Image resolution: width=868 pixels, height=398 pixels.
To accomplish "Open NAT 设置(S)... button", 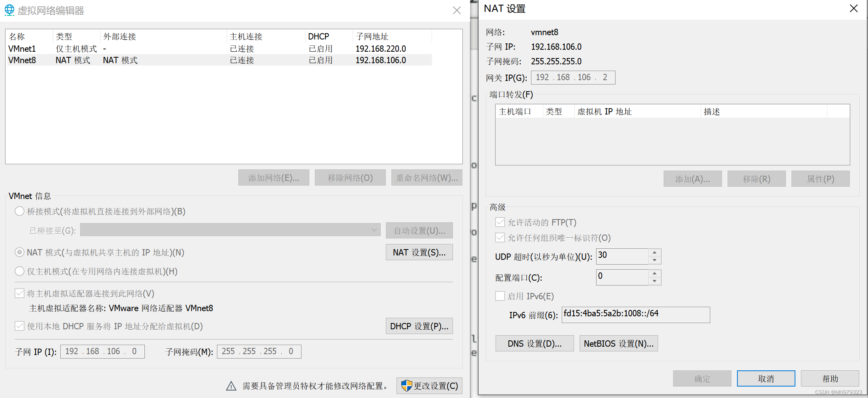I will point(419,252).
